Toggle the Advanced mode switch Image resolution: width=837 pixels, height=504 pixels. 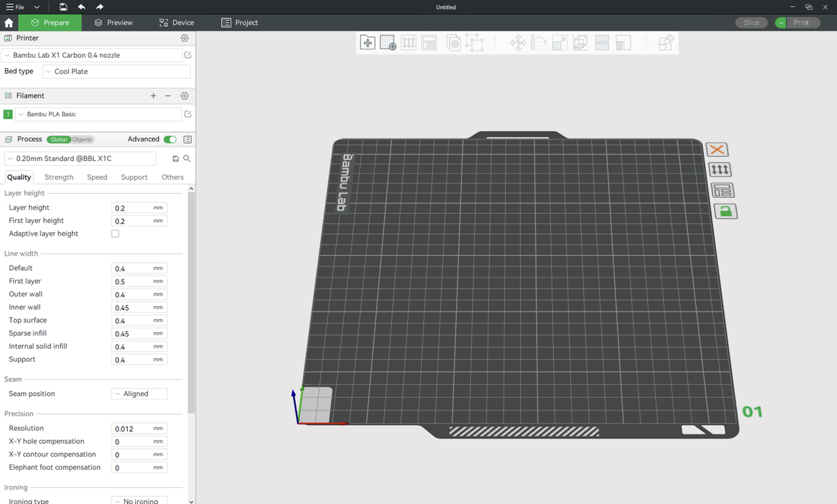(x=169, y=139)
